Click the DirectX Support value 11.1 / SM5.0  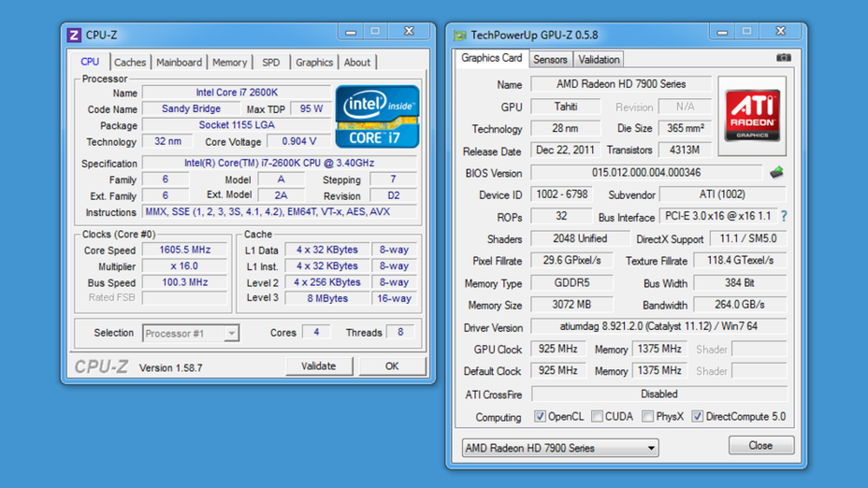(747, 239)
